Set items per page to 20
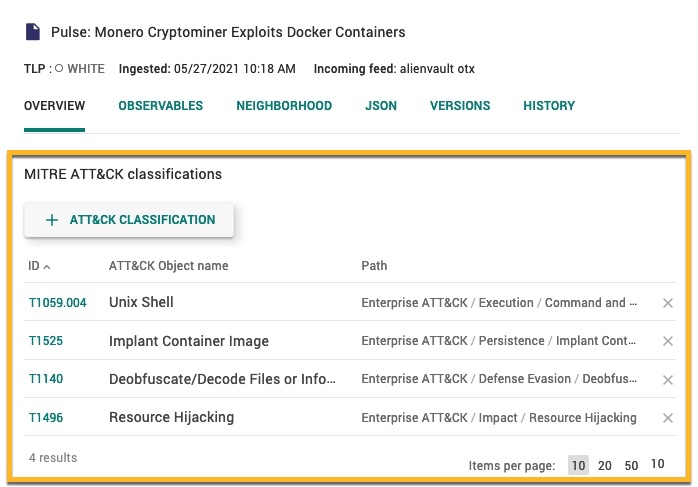 point(605,465)
